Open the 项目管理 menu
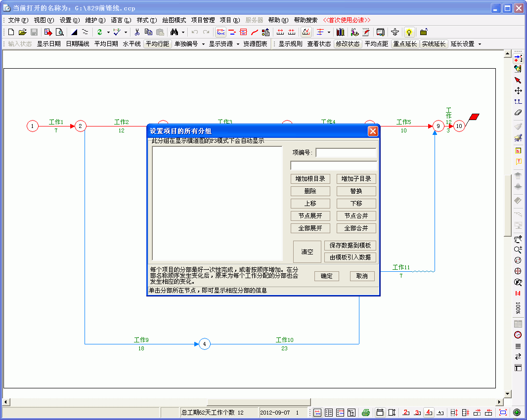527x420 pixels. coord(203,20)
